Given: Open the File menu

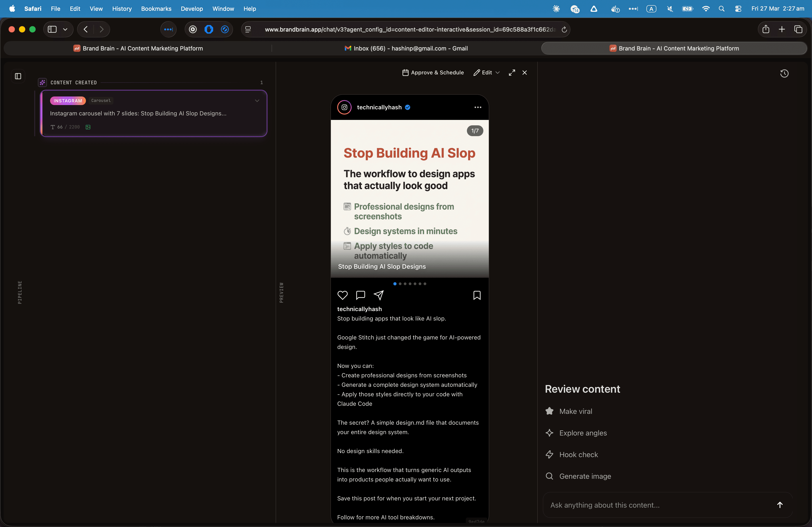Looking at the screenshot, I should (x=55, y=9).
